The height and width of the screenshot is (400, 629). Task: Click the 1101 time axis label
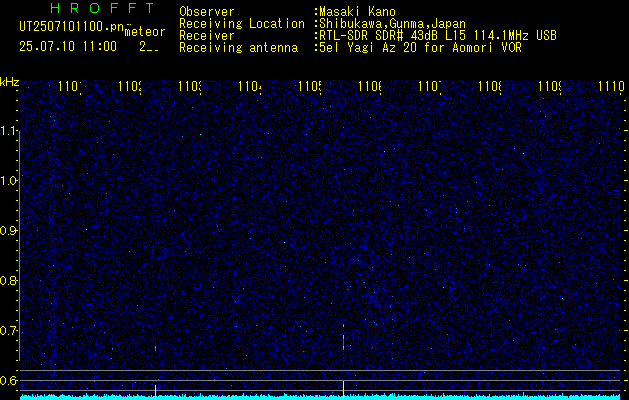tap(70, 86)
